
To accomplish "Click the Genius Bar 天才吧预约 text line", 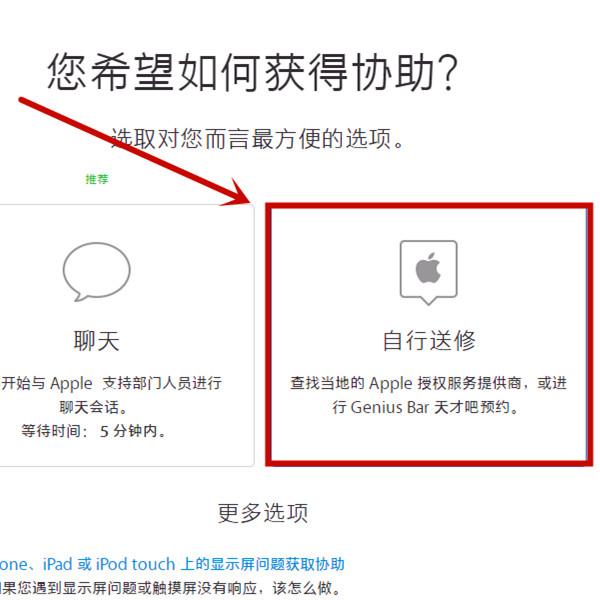I will pyautogui.click(x=425, y=407).
